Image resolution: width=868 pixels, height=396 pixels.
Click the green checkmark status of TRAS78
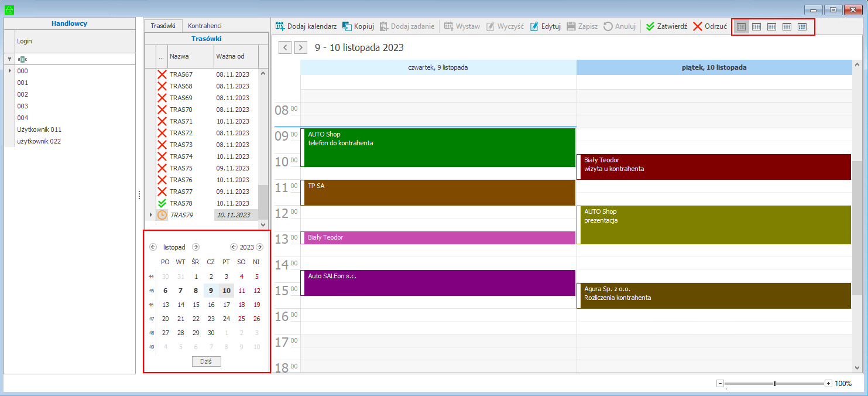[x=162, y=203]
